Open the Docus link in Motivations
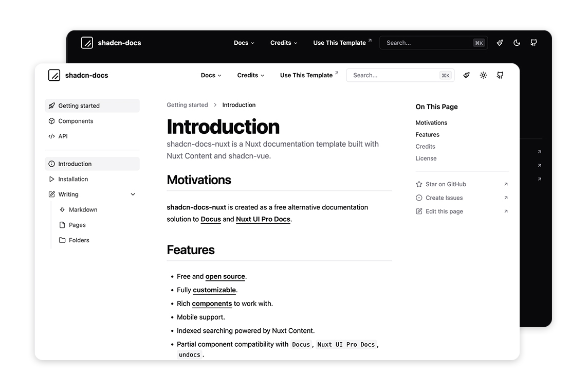Viewport: 588px width, 390px height. pyautogui.click(x=211, y=219)
